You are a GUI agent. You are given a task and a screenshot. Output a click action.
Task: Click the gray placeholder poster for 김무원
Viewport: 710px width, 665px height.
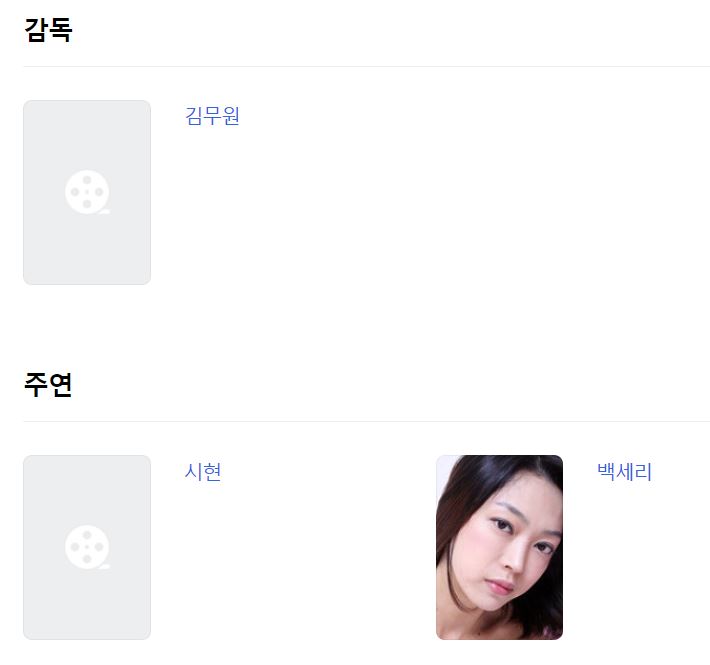click(x=87, y=192)
